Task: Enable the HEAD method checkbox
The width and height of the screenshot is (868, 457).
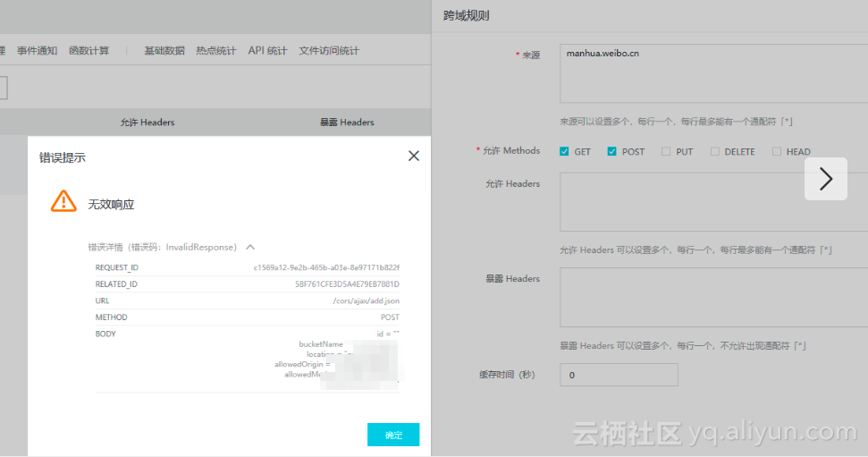Action: click(777, 151)
